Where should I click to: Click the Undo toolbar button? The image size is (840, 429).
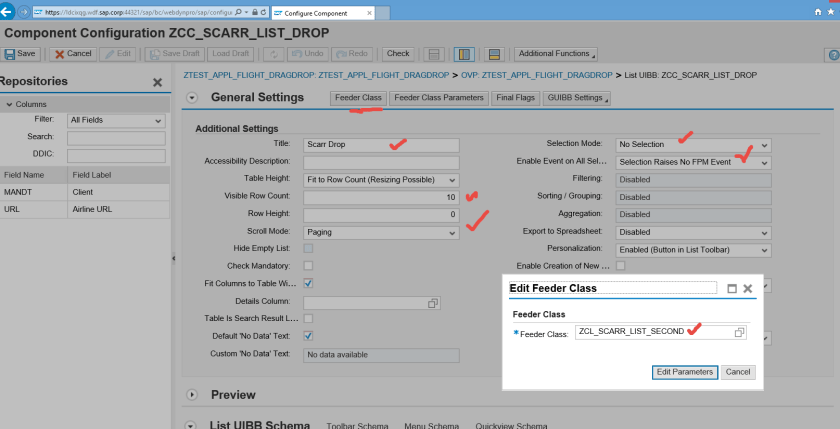click(x=308, y=54)
